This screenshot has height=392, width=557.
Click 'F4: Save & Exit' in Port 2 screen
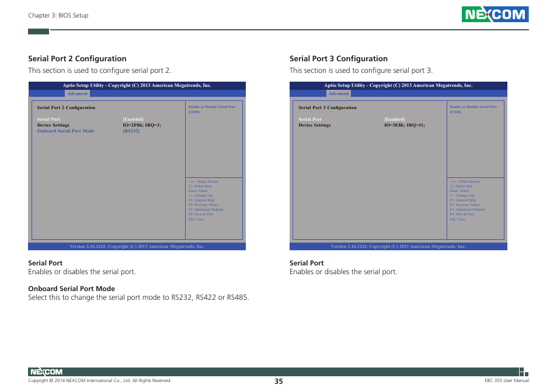coord(201,214)
